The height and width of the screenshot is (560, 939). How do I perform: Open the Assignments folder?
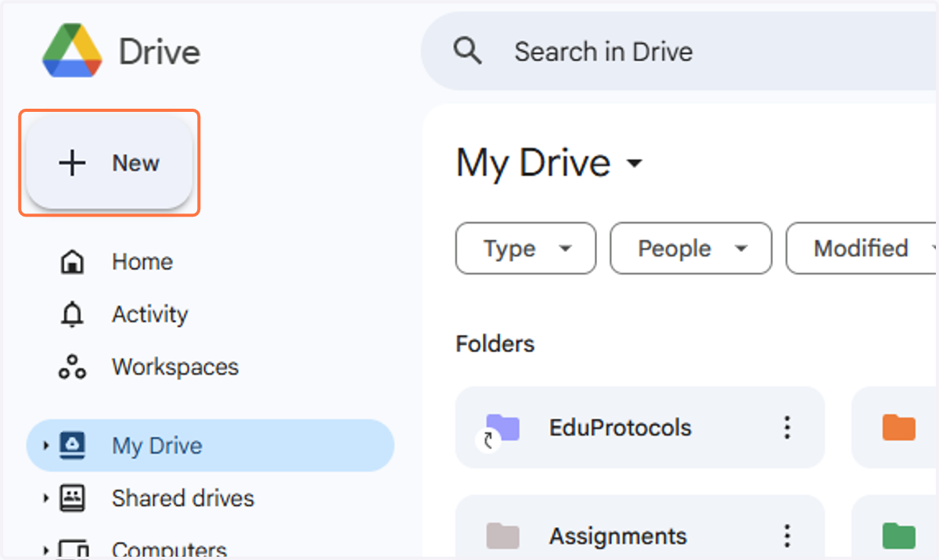(640, 527)
